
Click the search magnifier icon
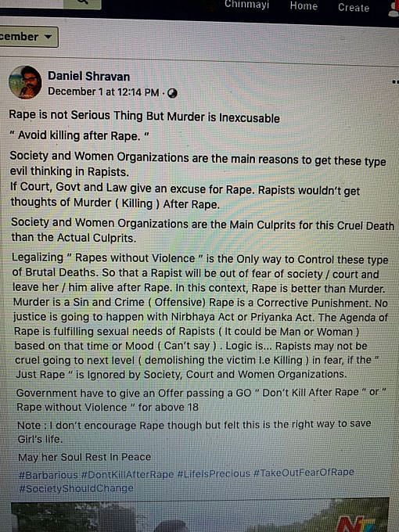pos(82,2)
